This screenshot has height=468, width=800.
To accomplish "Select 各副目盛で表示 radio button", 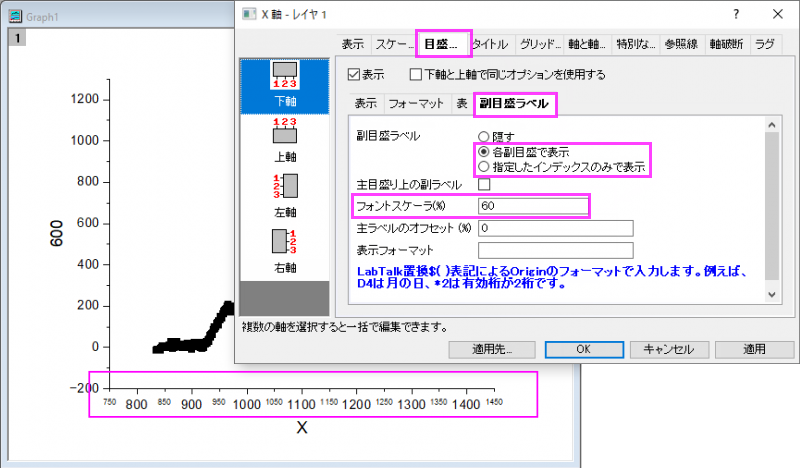I will [483, 152].
